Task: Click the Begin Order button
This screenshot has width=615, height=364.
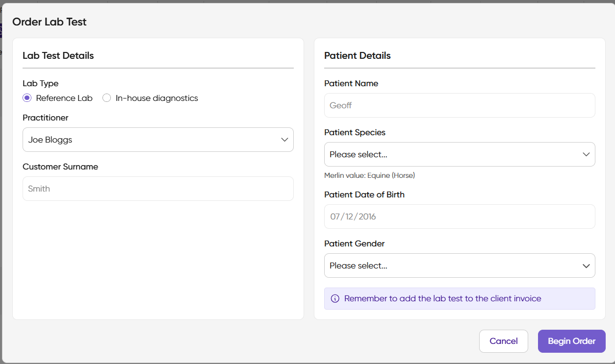Action: 571,341
